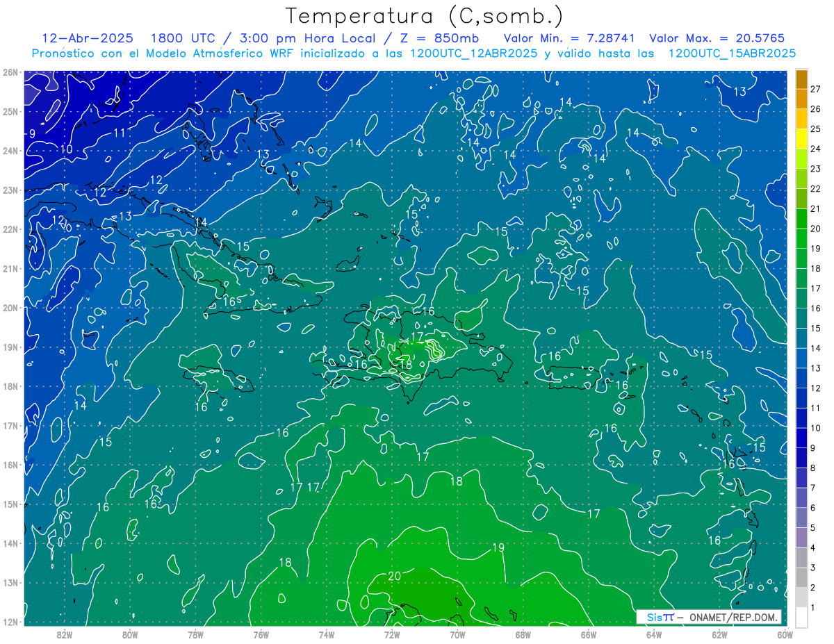834x644 pixels.
Task: Click the "20N" latitude axis label
Action: click(x=10, y=308)
